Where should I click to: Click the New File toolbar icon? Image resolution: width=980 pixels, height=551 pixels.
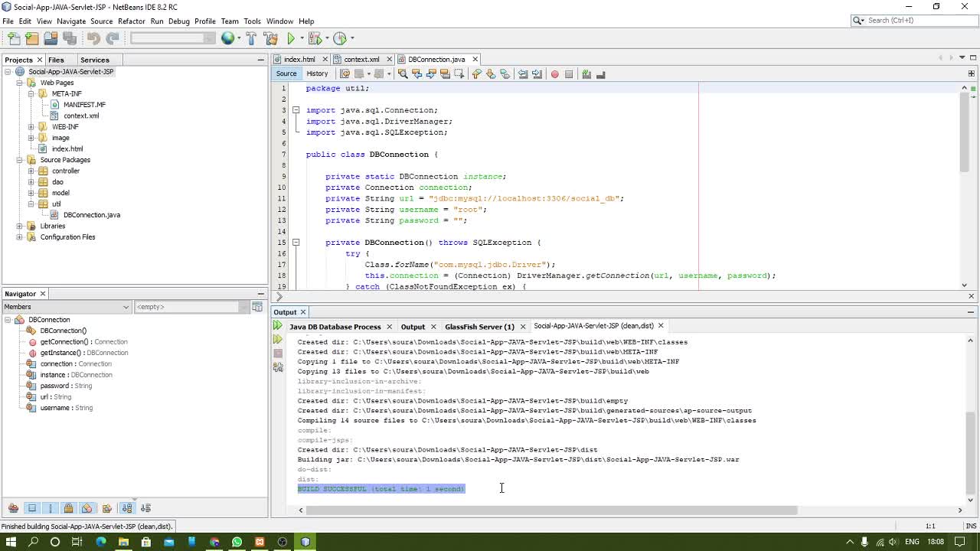pyautogui.click(x=14, y=37)
